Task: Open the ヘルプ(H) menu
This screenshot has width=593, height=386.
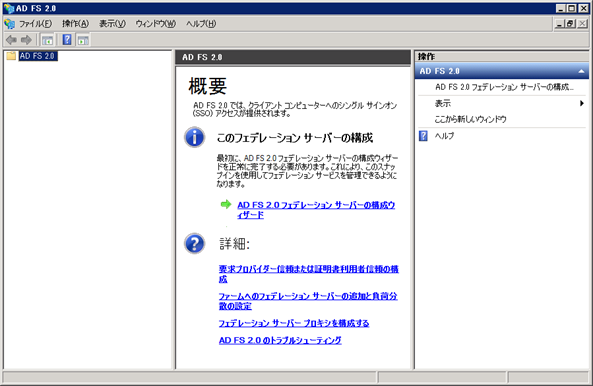Action: click(x=201, y=24)
